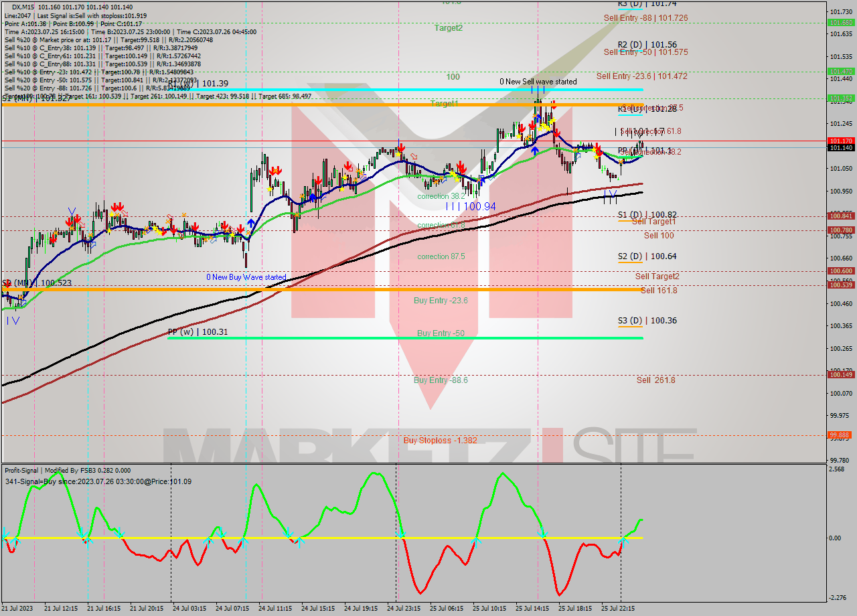857x616 pixels.
Task: Click 'Sell Entry -88 | 101.726' label
Action: point(645,18)
